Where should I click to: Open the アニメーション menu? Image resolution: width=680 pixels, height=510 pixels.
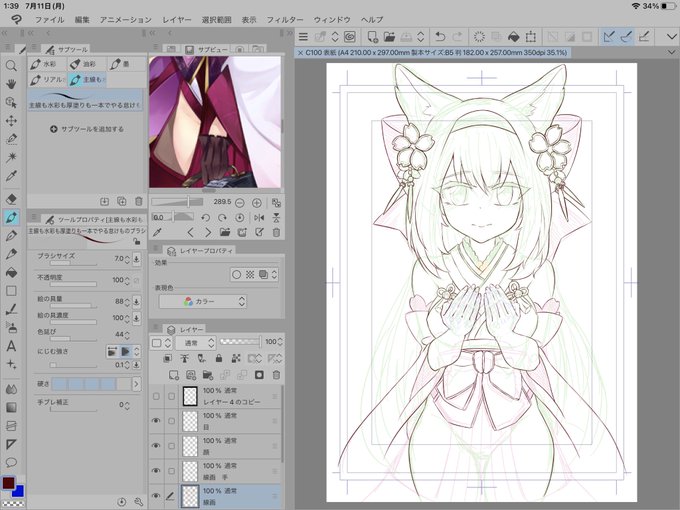[126, 20]
